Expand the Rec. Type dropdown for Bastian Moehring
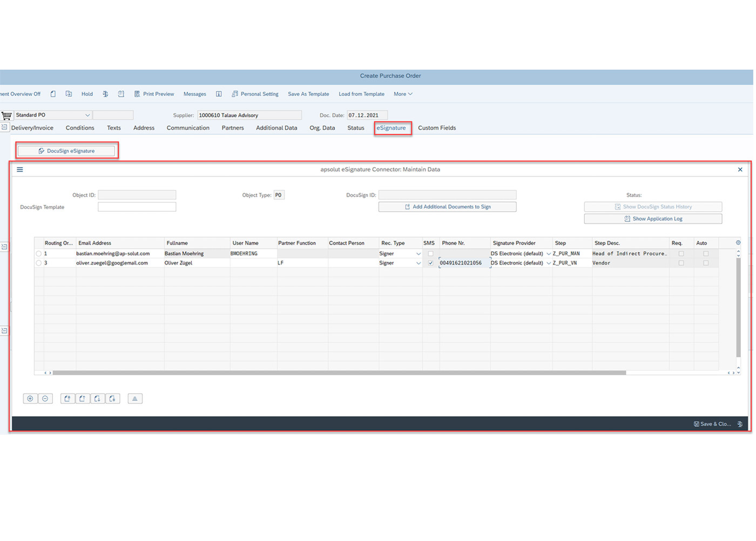Viewport: 756px width, 541px height. pyautogui.click(x=418, y=253)
